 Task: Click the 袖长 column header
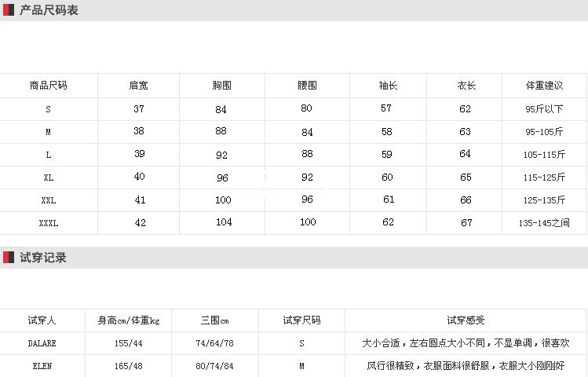click(387, 86)
